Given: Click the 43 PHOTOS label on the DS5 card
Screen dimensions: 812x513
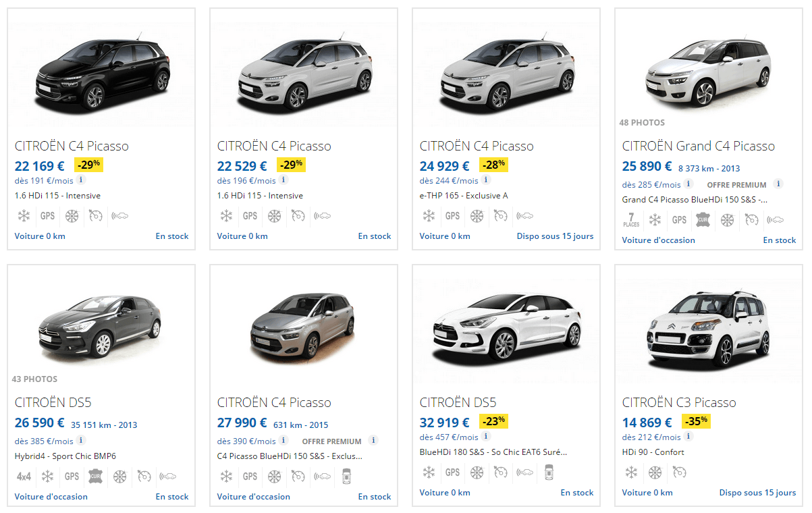Looking at the screenshot, I should (34, 379).
